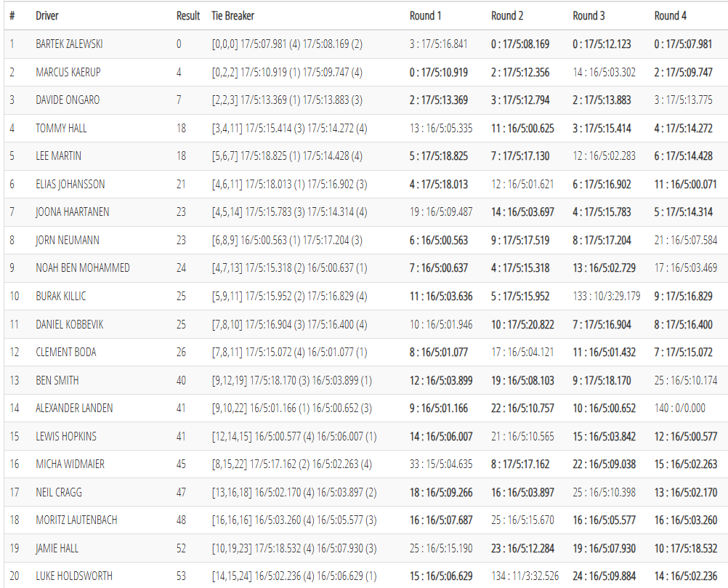Open Joona Haartanen's driver row
Image resolution: width=728 pixels, height=588 pixels.
point(71,212)
